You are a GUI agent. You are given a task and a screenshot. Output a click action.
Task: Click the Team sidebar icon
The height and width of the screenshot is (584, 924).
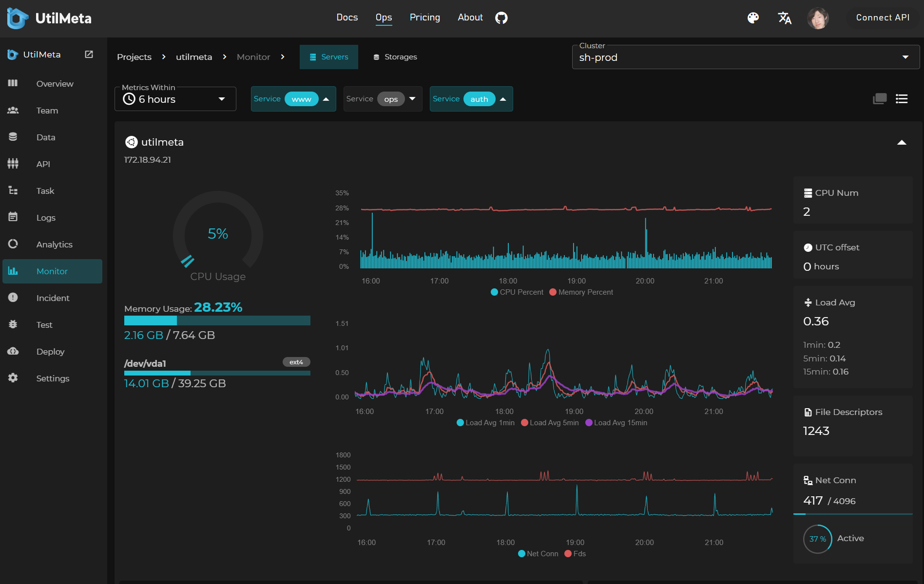(13, 110)
